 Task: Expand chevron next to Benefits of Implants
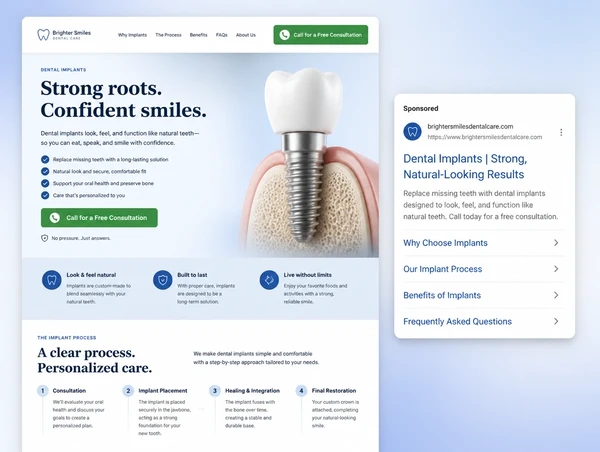tap(556, 295)
